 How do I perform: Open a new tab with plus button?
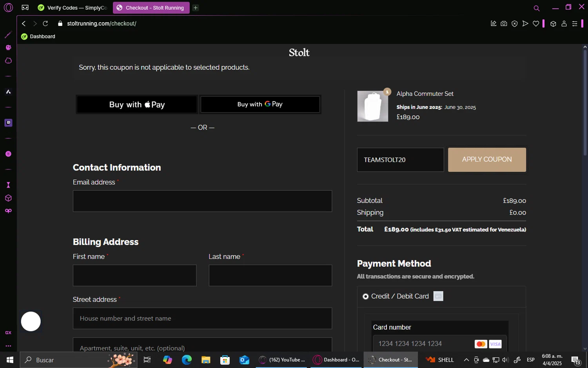click(196, 8)
